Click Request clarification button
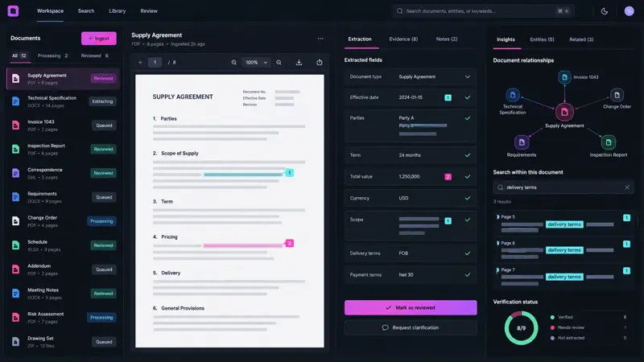Viewport: 644px width, 362px height. pos(411,327)
